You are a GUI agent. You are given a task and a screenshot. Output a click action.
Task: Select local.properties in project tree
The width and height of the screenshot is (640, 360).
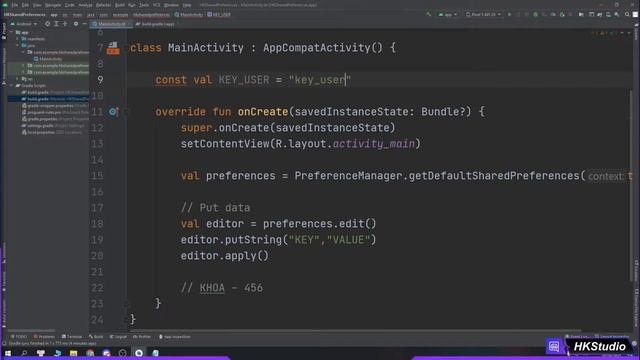pyautogui.click(x=52, y=132)
